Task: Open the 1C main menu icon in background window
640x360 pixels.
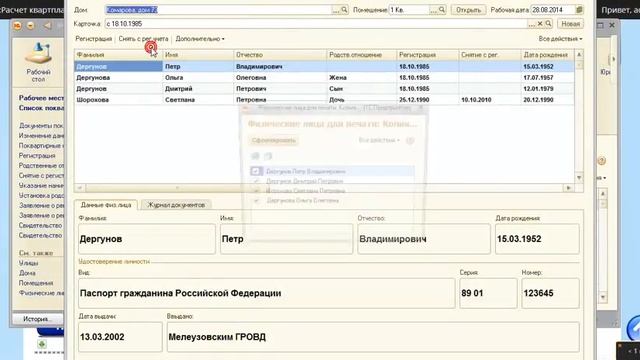Action: click(17, 26)
